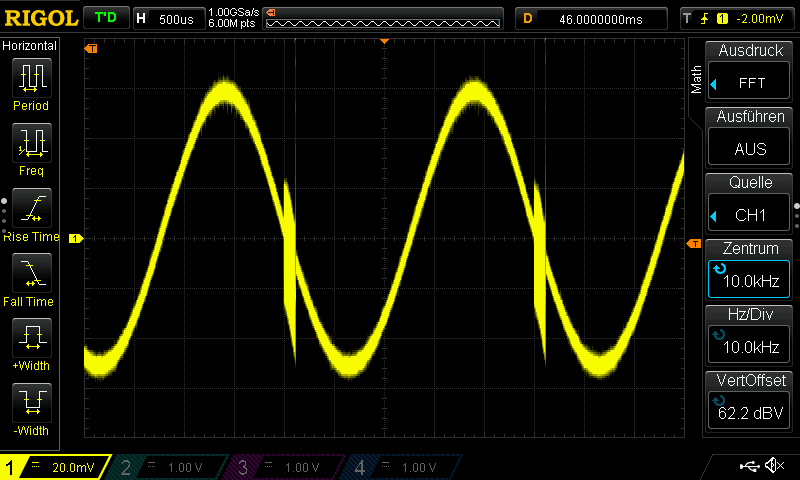This screenshot has width=800, height=480.
Task: Open the Horizontal measurement menu tab
Action: 30,46
